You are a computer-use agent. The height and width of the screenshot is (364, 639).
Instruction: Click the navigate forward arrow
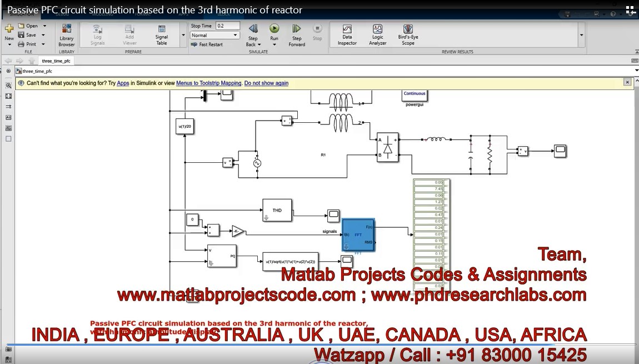[x=19, y=61]
